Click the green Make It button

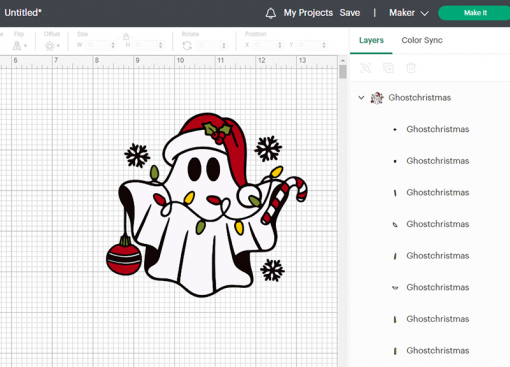(x=475, y=13)
